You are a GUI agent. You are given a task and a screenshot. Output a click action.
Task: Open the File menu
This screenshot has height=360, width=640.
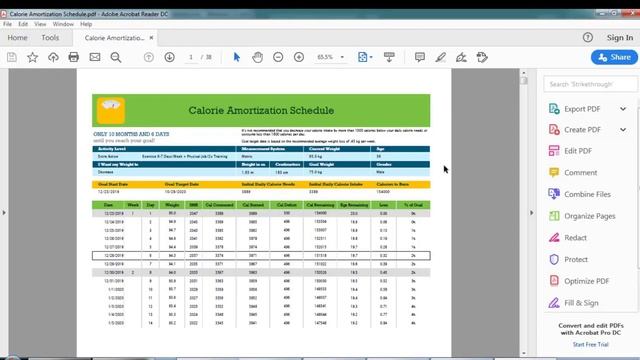[7, 24]
